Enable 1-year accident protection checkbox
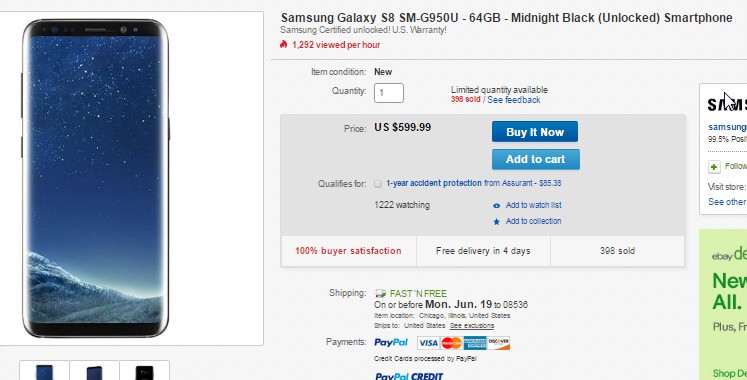747x380 pixels. point(378,184)
